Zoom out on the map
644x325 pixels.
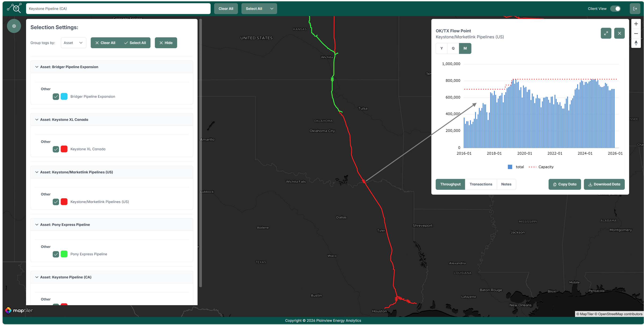(636, 34)
